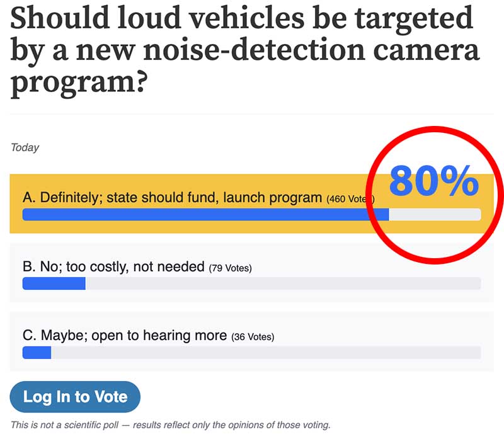Click the Today date label

pyautogui.click(x=25, y=147)
